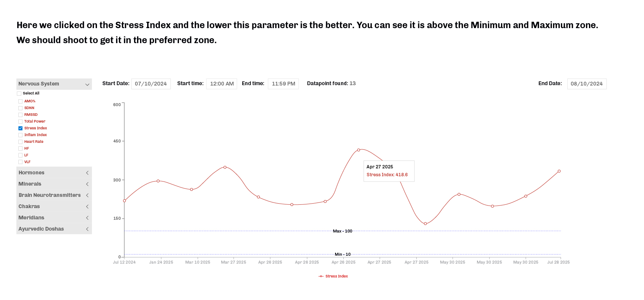Viewport: 644px width, 300px height.
Task: Collapse the Nervous System section chevron
Action: 87,84
